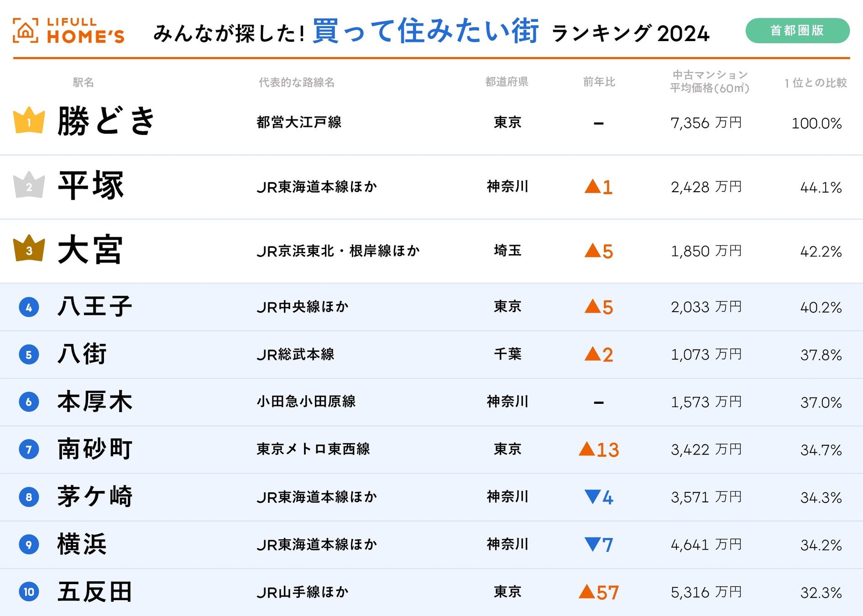This screenshot has width=863, height=616.
Task: Click the 前年比 column header
Action: click(599, 82)
